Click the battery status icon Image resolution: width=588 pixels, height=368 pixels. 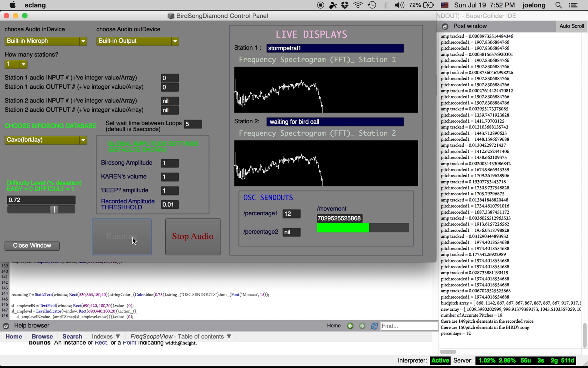429,5
